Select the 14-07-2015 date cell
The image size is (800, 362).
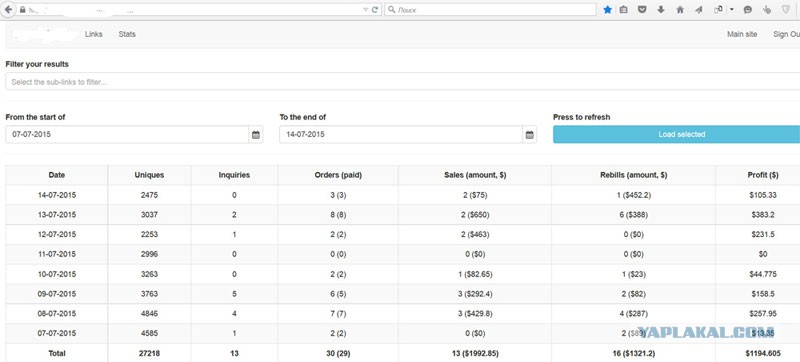pos(57,195)
